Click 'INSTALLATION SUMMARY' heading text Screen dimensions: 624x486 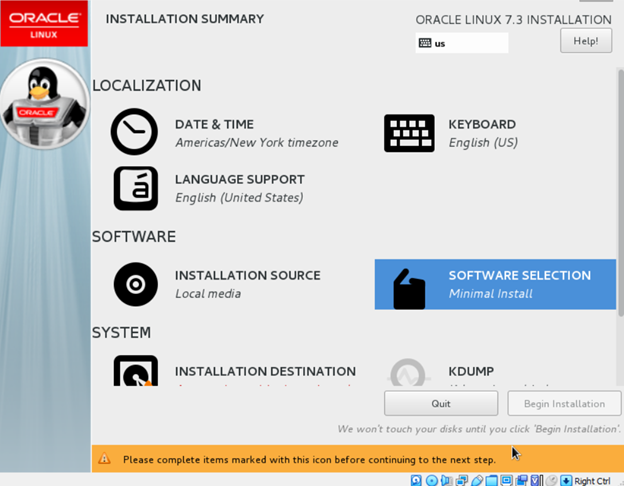185,19
